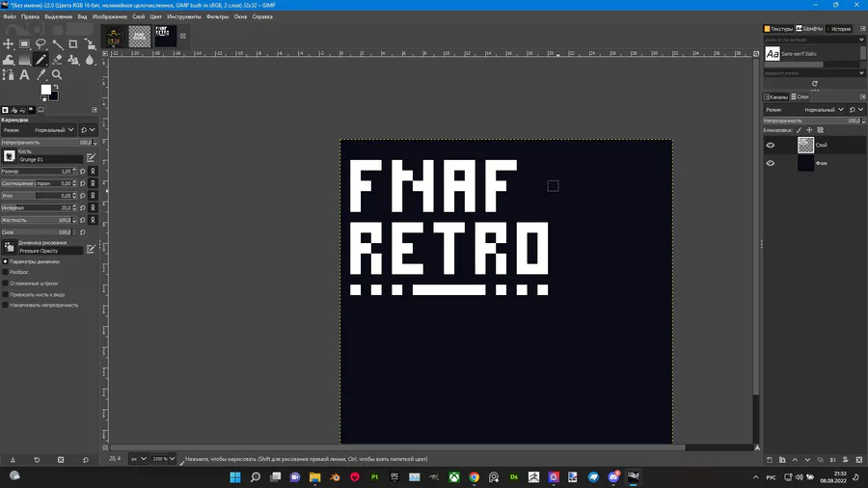Enable the Сглаженные штрихи checkbox
This screenshot has height=488, width=868.
pos(5,284)
